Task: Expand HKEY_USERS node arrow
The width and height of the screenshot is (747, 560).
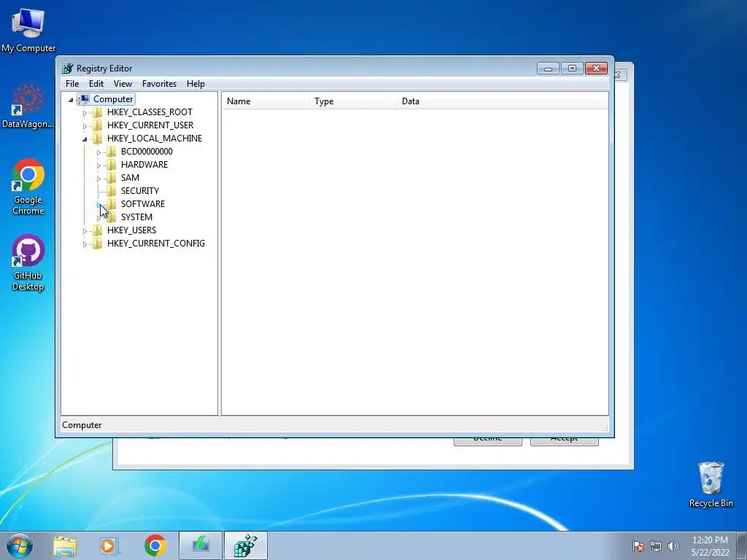Action: (85, 231)
